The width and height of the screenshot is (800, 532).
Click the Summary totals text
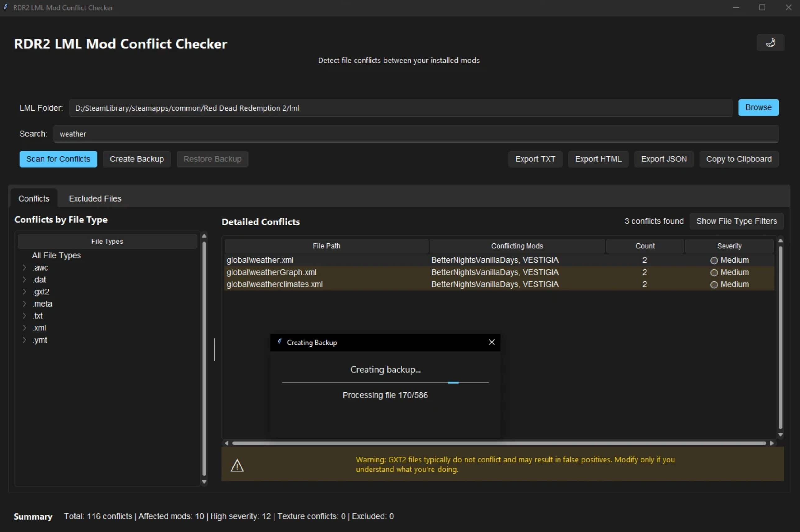point(229,516)
